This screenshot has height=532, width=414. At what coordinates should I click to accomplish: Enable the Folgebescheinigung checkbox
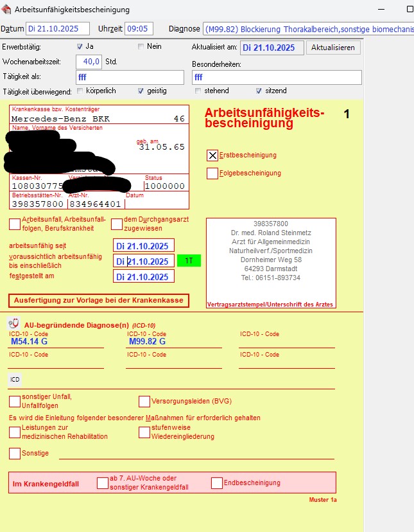click(x=212, y=173)
